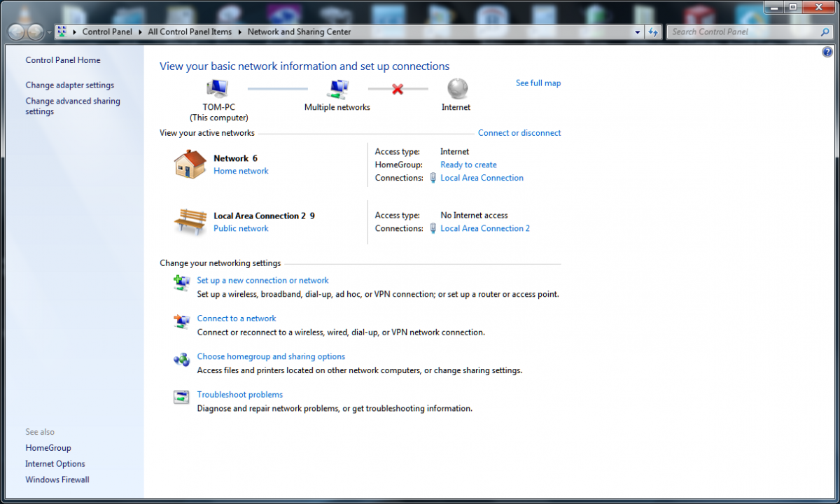The height and width of the screenshot is (504, 840).
Task: Open HomeGroup under See also
Action: [48, 447]
